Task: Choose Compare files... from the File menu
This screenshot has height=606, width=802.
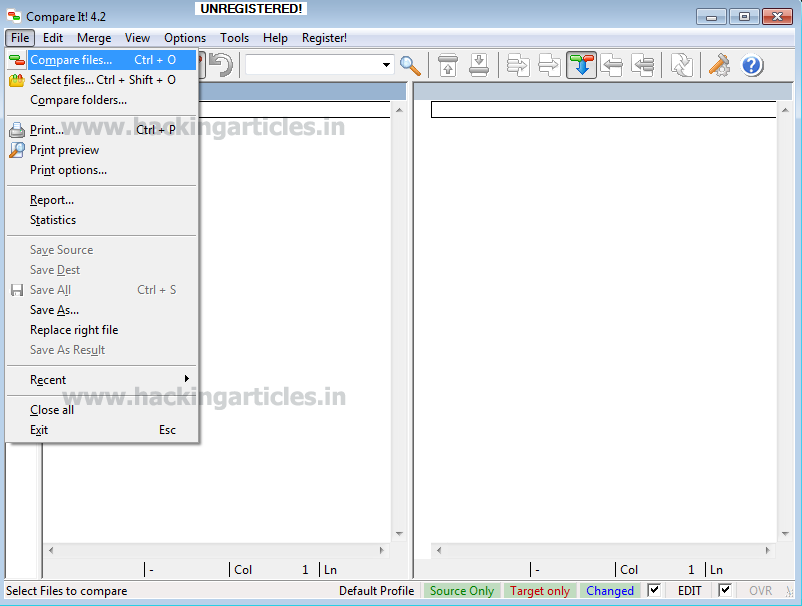Action: tap(102, 60)
